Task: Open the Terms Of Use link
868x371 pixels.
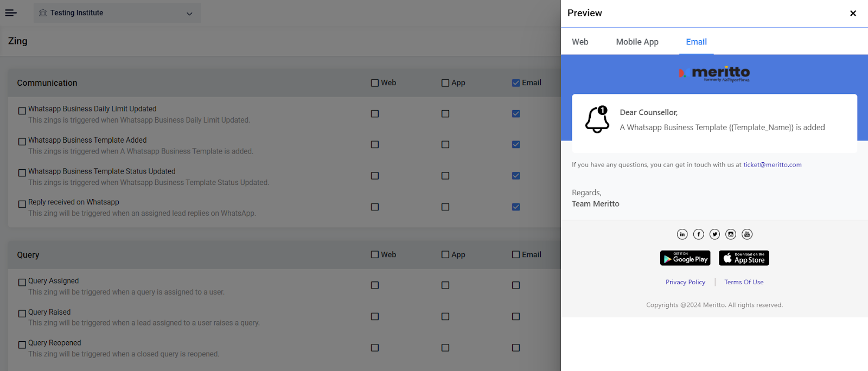Action: click(x=744, y=282)
